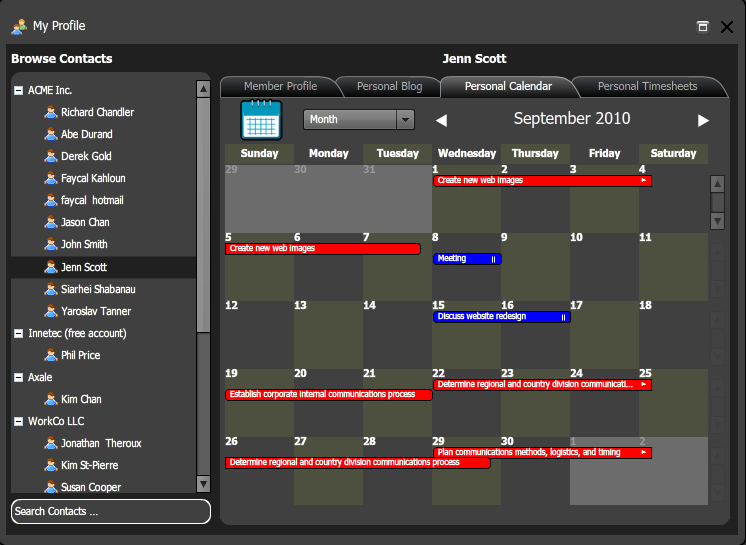
Task: Collapse the WorkCo LLC group
Action: point(18,421)
